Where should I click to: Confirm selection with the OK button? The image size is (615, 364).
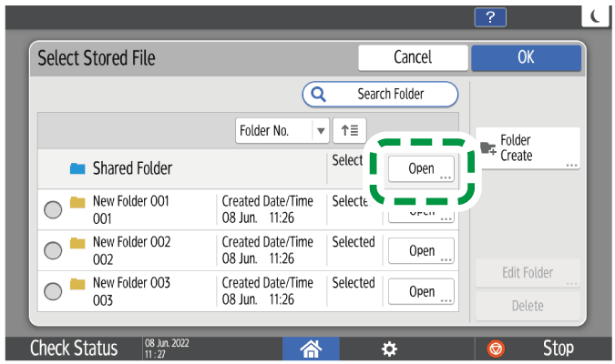[526, 57]
